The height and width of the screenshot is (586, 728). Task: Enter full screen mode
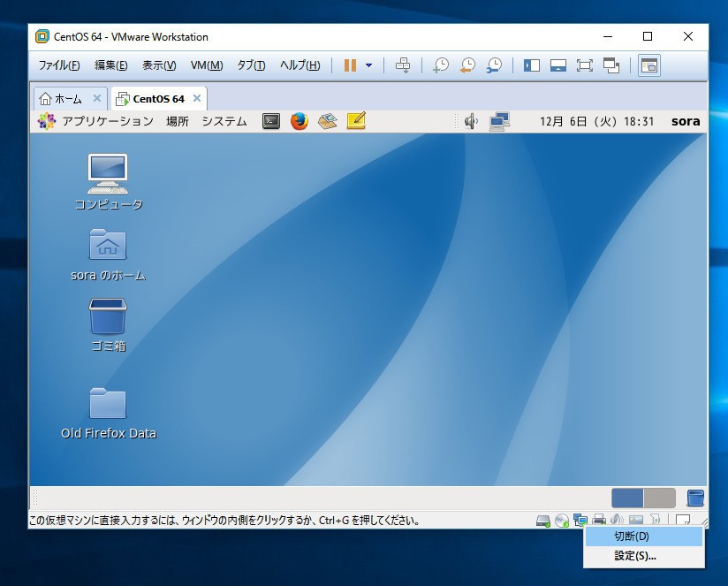click(584, 65)
